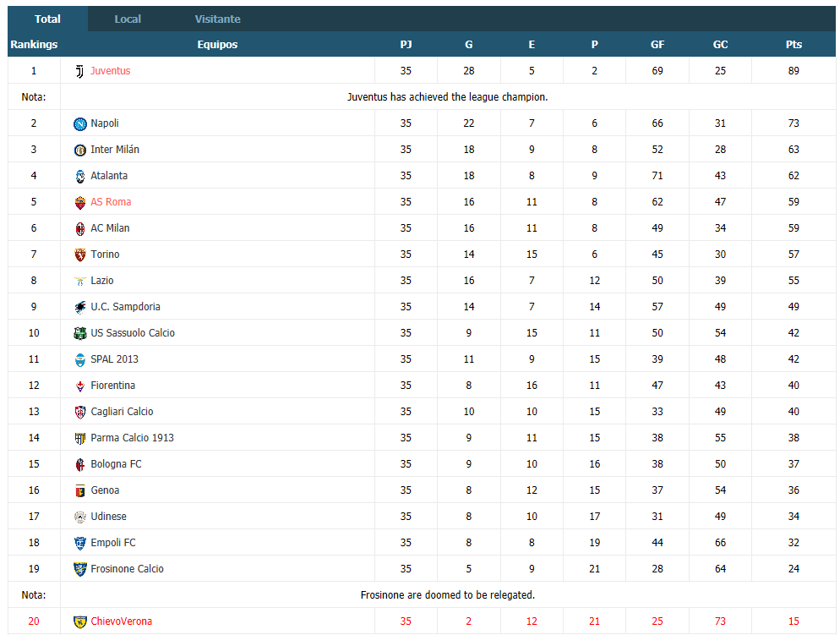The height and width of the screenshot is (635, 840).
Task: Switch to the Local standings tab
Action: (128, 19)
